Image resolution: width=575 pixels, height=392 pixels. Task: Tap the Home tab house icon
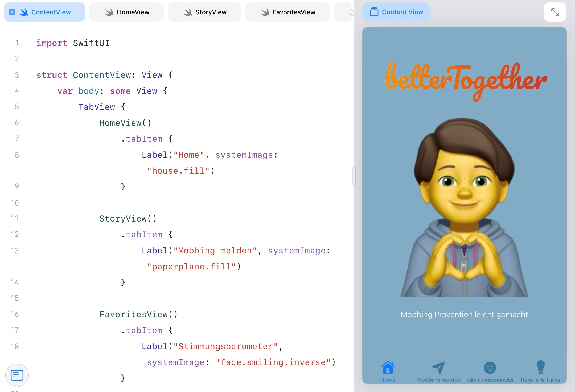click(x=388, y=368)
